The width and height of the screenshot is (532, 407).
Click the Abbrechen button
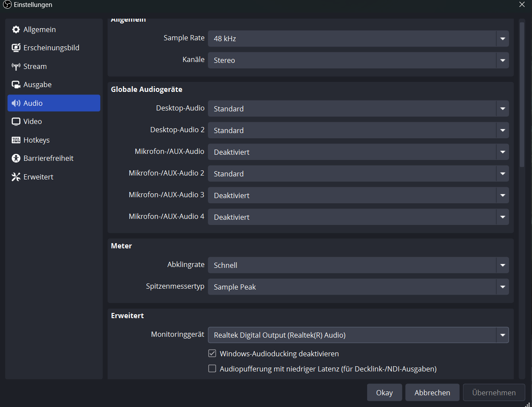[432, 393]
